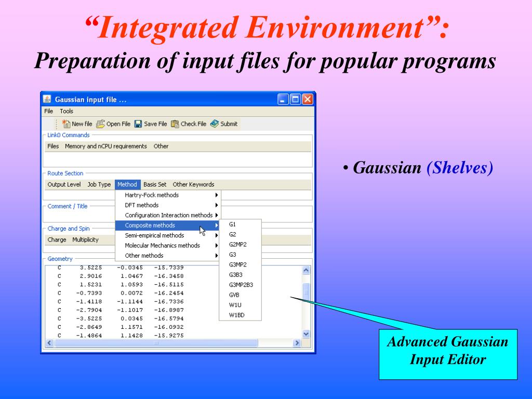Select G1 composite method
532x399 pixels.
[240, 224]
